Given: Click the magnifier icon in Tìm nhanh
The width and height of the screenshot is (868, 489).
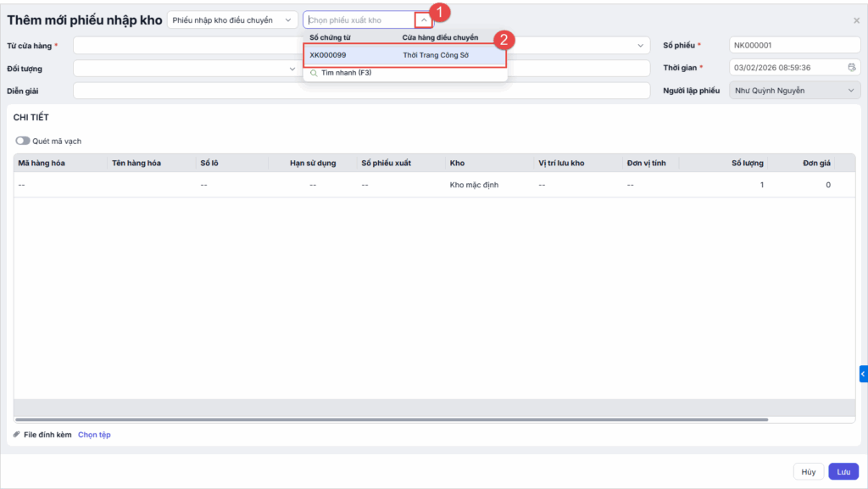Looking at the screenshot, I should (314, 73).
